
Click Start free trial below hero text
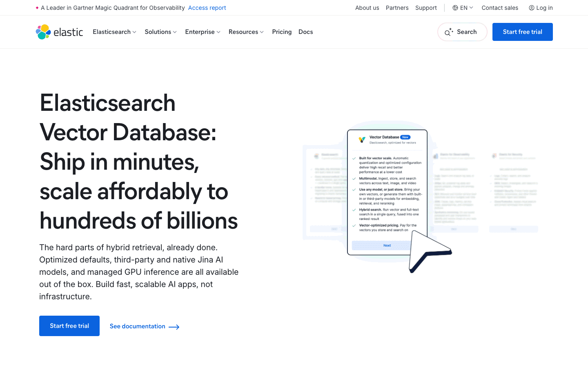(x=69, y=326)
